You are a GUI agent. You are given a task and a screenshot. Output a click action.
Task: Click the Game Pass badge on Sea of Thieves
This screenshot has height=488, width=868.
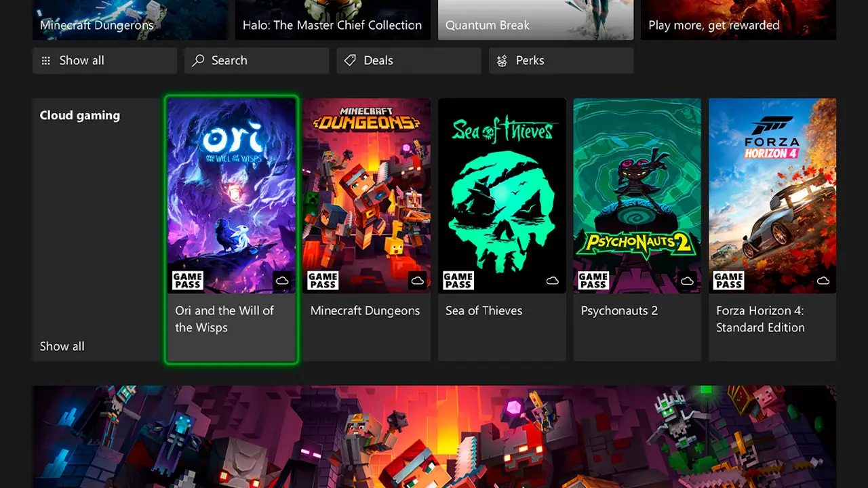(458, 280)
